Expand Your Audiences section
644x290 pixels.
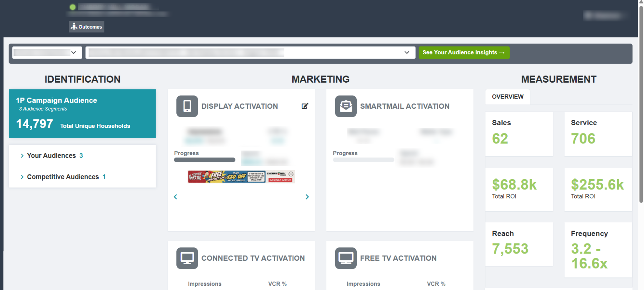pos(52,156)
